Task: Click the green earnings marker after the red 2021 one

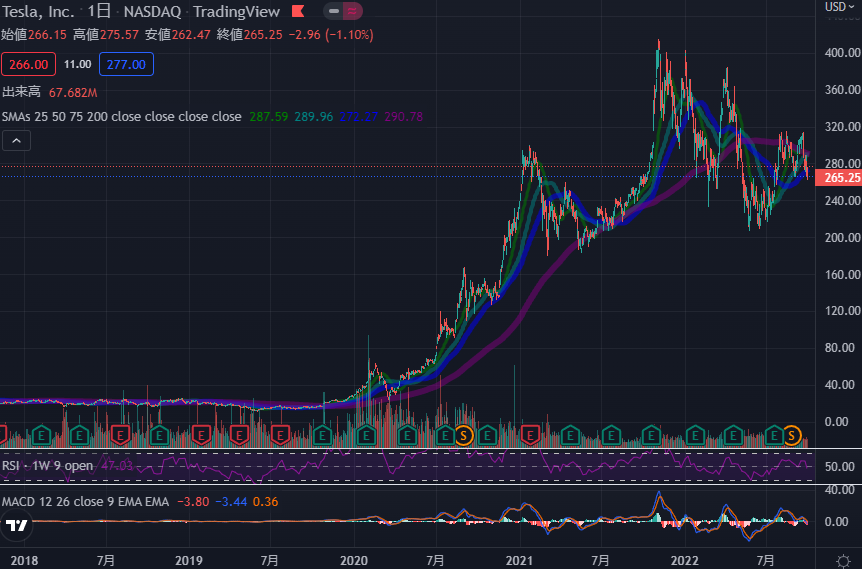Action: [570, 436]
